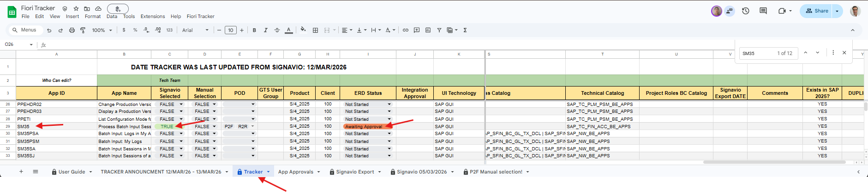Viewport: 868px width, 192px height.
Task: Open horizontal align dropdown
Action: pyautogui.click(x=347, y=30)
